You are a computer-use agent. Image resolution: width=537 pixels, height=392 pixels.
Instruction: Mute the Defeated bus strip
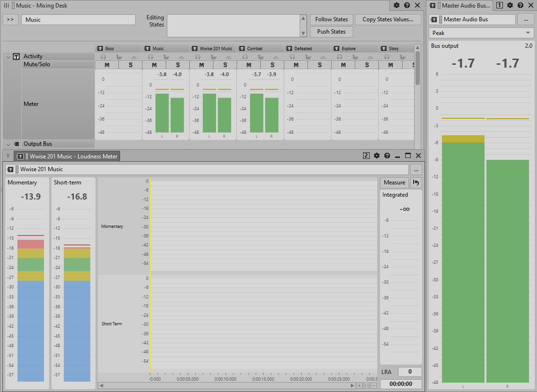click(296, 65)
